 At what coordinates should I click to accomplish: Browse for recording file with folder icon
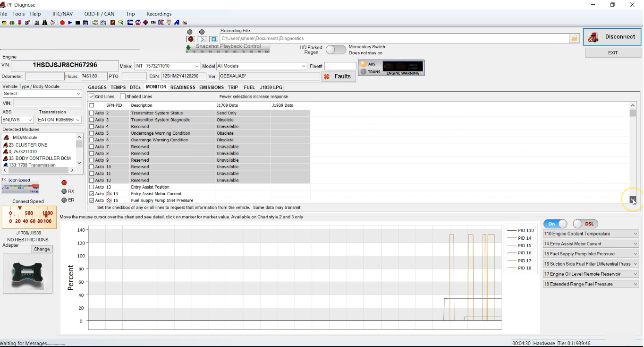574,38
